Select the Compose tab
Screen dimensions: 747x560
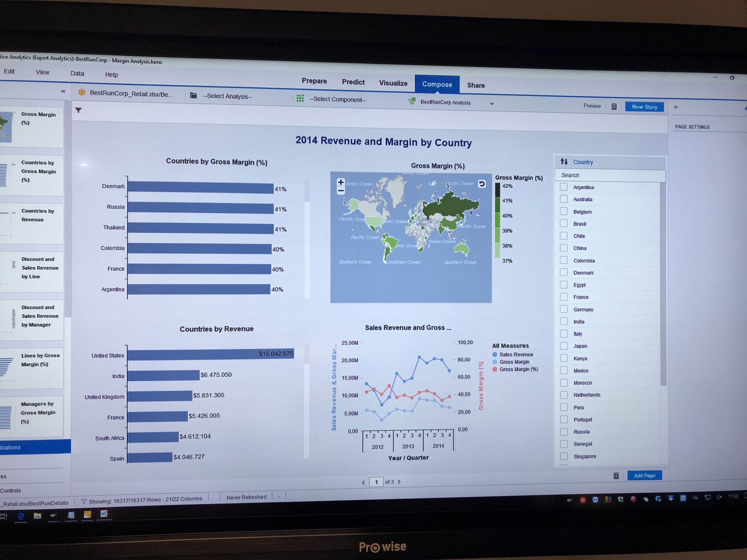pyautogui.click(x=437, y=84)
